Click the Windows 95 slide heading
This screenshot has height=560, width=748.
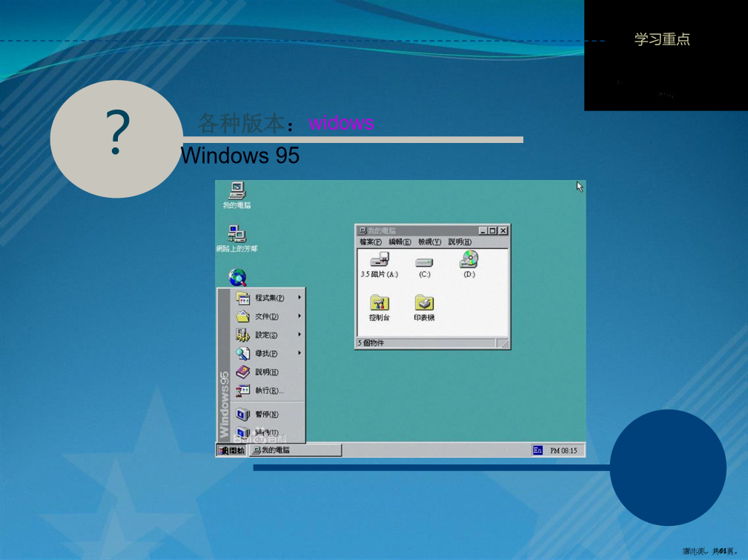click(x=240, y=156)
